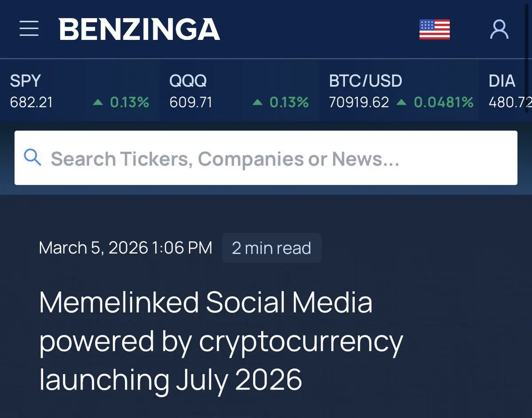
Task: Click the QQQ 0.13% change value
Action: pyautogui.click(x=289, y=103)
